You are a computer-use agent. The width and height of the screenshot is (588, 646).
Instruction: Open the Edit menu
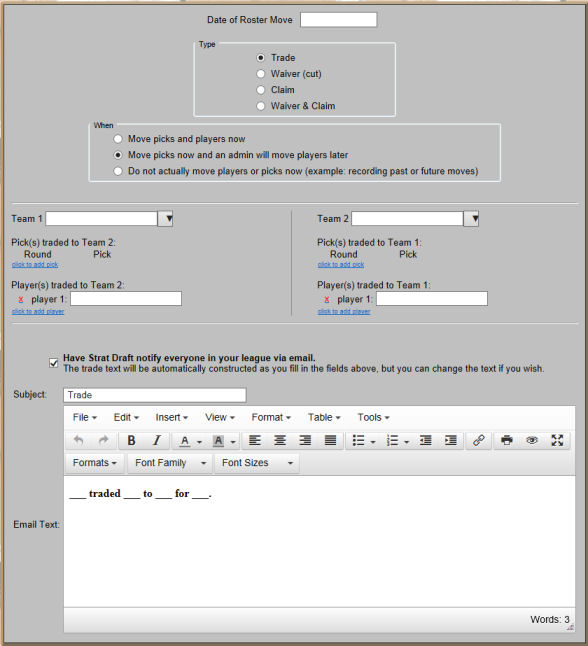click(126, 417)
